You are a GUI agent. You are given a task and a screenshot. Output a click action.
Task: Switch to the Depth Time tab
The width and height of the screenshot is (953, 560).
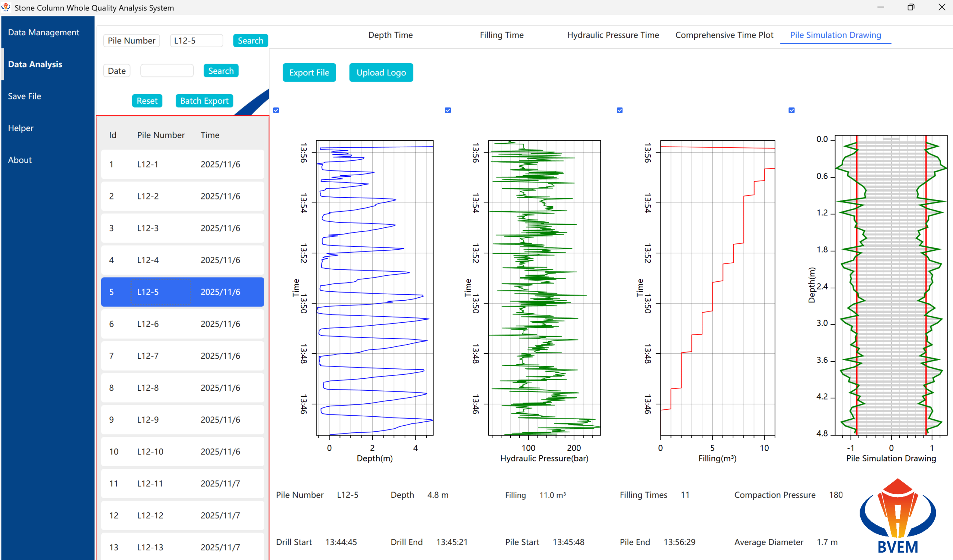[x=390, y=35]
